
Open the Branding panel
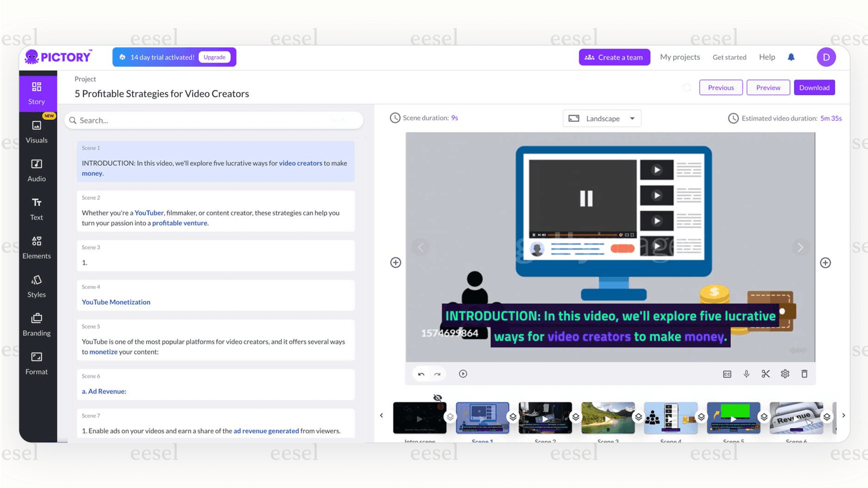click(36, 324)
